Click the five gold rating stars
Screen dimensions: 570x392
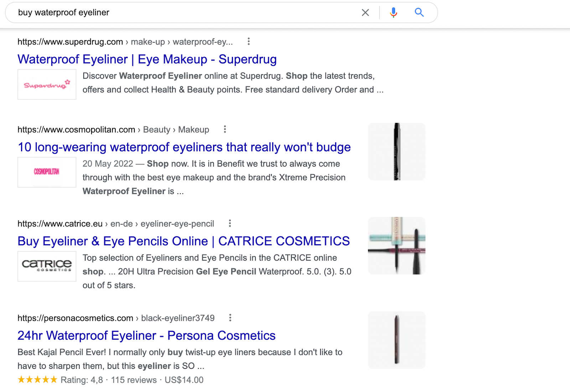(37, 380)
